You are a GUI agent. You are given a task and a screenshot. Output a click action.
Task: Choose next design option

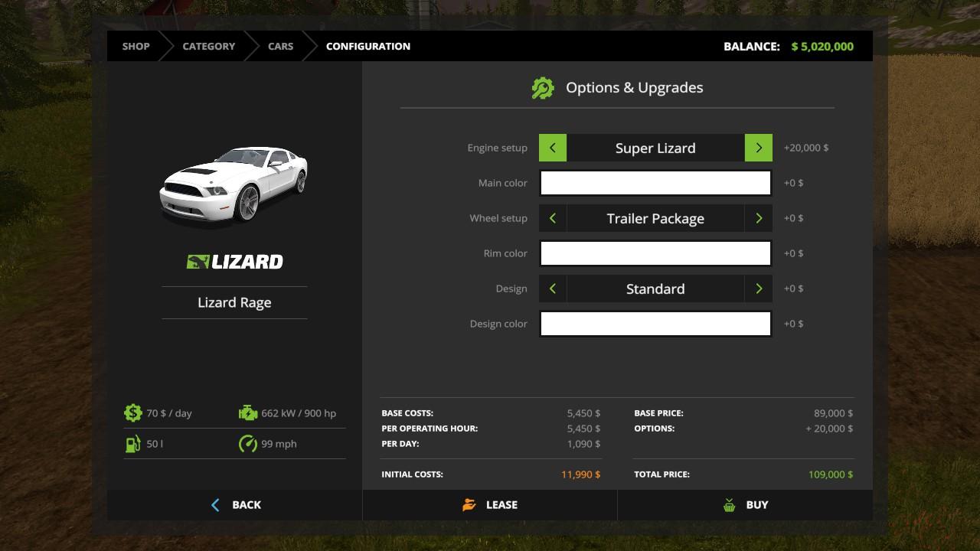click(x=759, y=289)
